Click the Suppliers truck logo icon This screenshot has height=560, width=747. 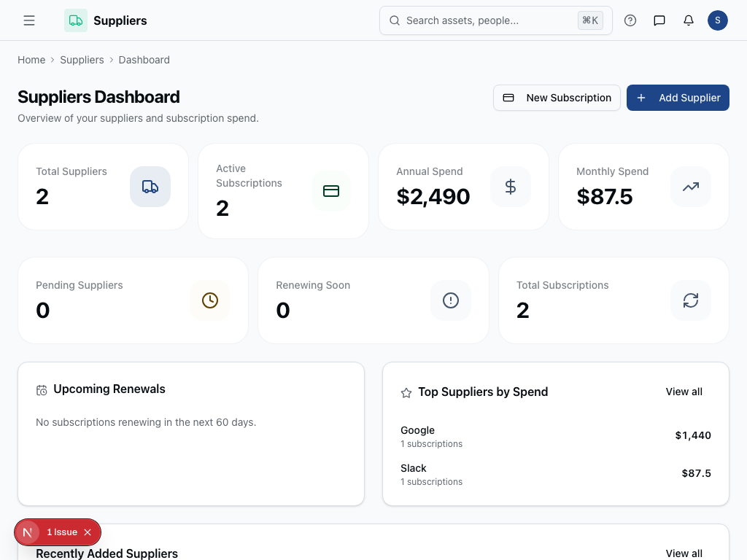76,20
